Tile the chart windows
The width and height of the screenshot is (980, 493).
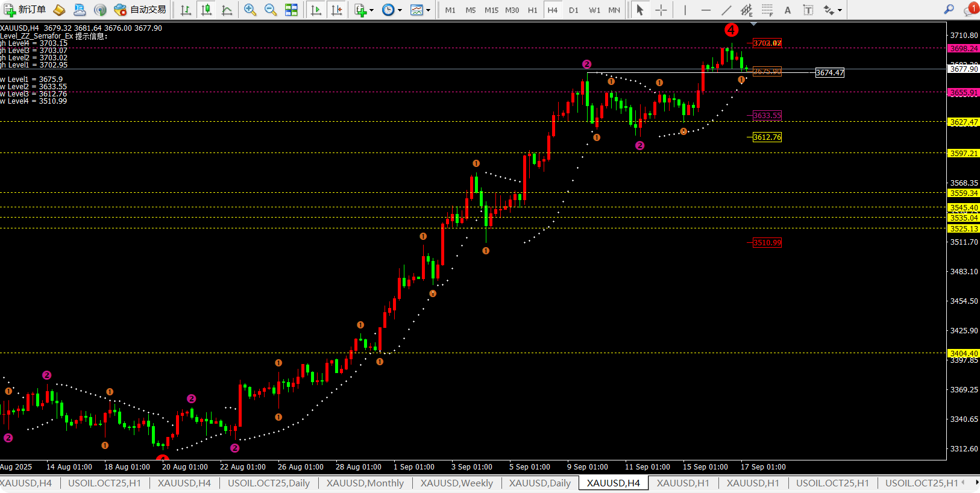click(291, 10)
